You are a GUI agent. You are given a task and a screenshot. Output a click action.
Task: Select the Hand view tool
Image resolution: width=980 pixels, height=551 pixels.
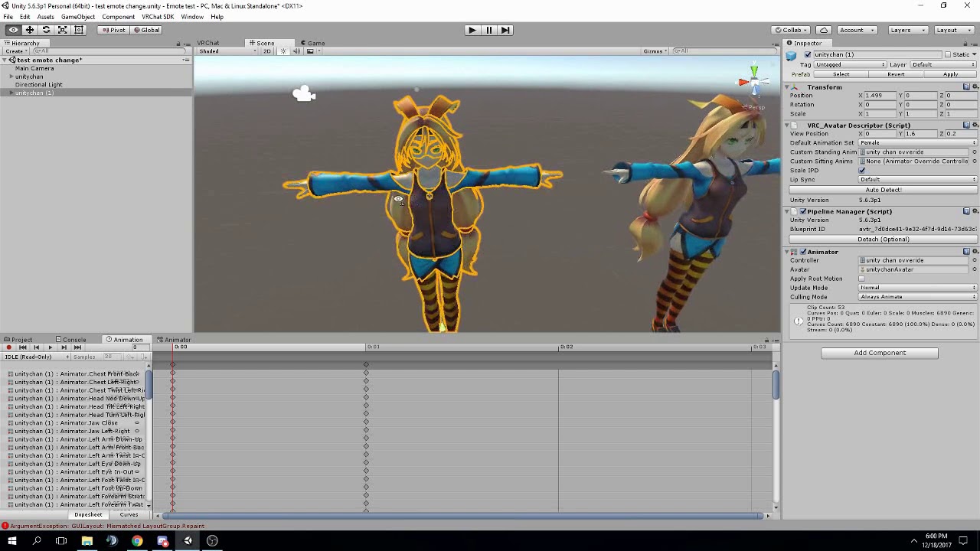(x=13, y=30)
